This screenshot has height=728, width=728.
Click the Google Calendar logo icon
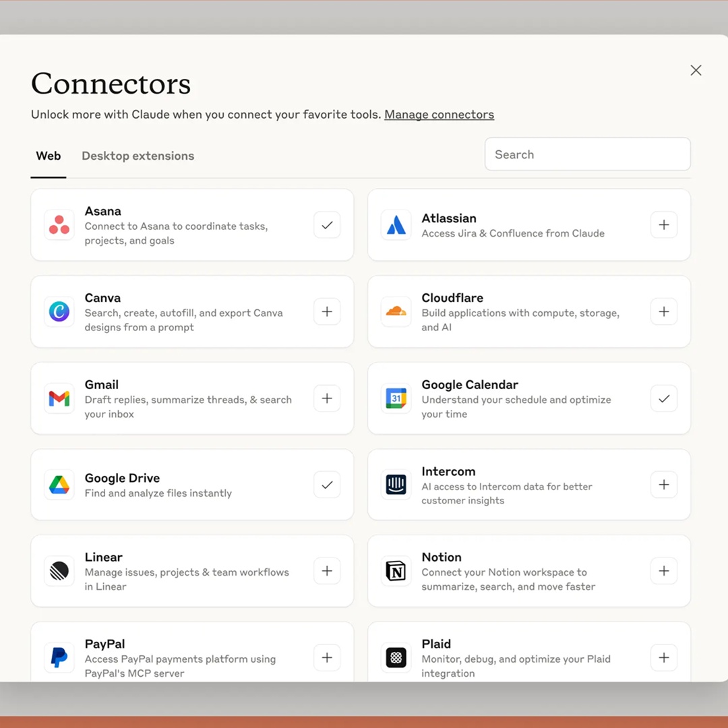(396, 398)
